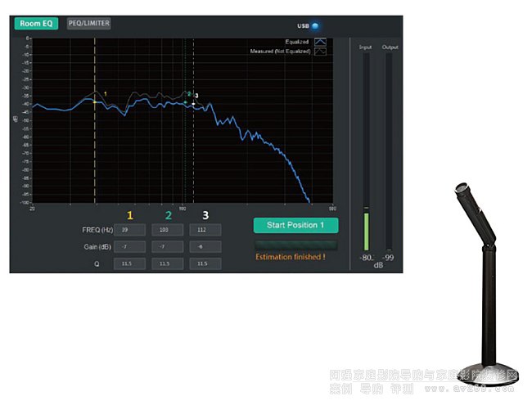Click filter 1 Gain field

[x=130, y=247]
